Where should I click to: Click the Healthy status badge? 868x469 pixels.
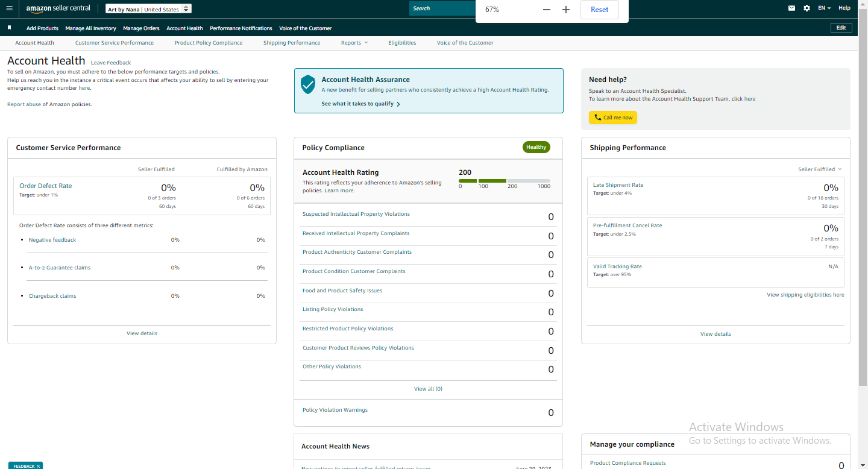536,147
